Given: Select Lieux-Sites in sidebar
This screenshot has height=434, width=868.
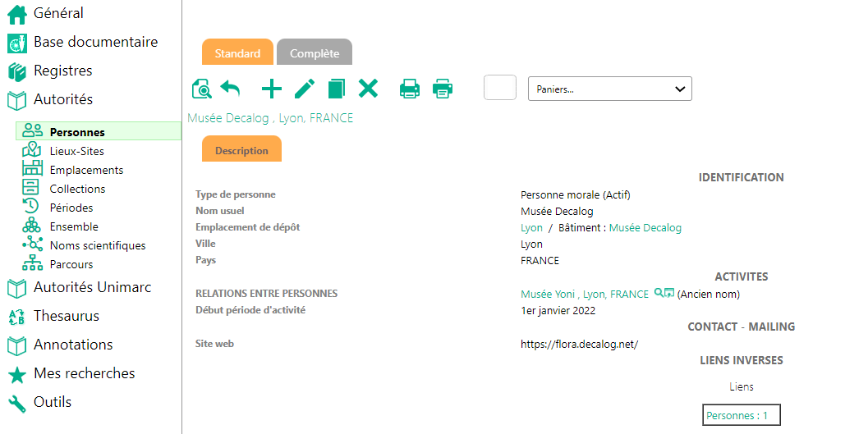Looking at the screenshot, I should (77, 151).
